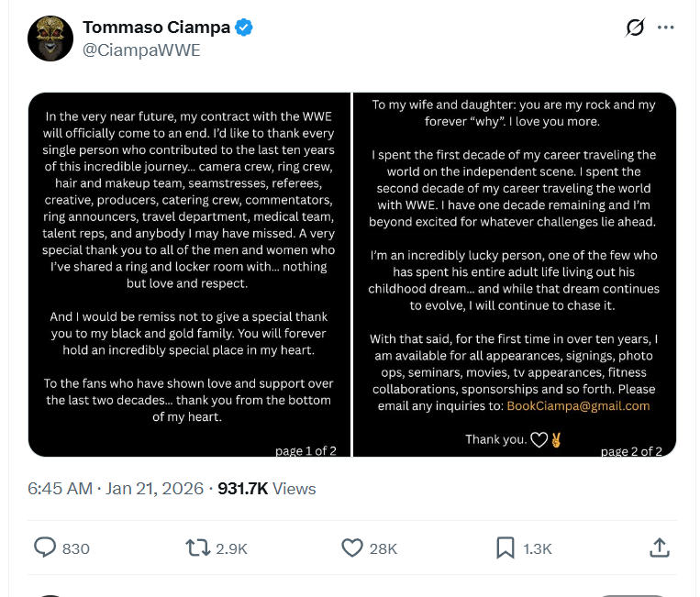Toggle the bookmark icon on this post

tap(505, 547)
